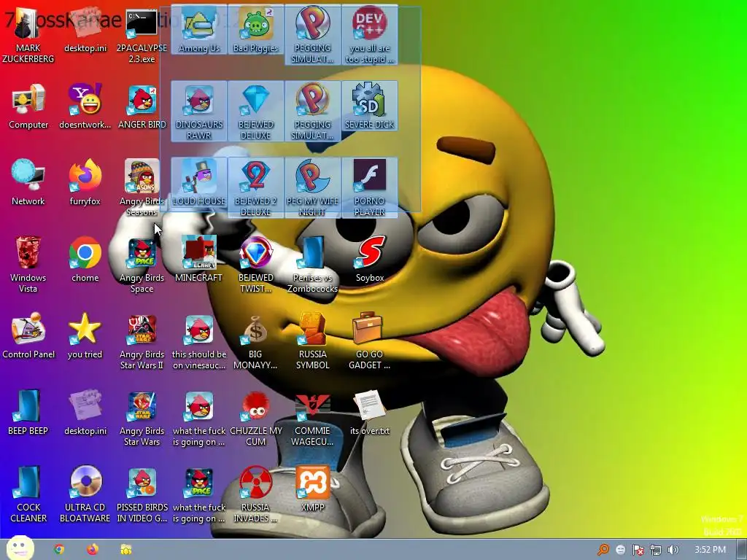Click the gray smiley tray icon
The height and width of the screenshot is (560, 747).
pos(620,550)
